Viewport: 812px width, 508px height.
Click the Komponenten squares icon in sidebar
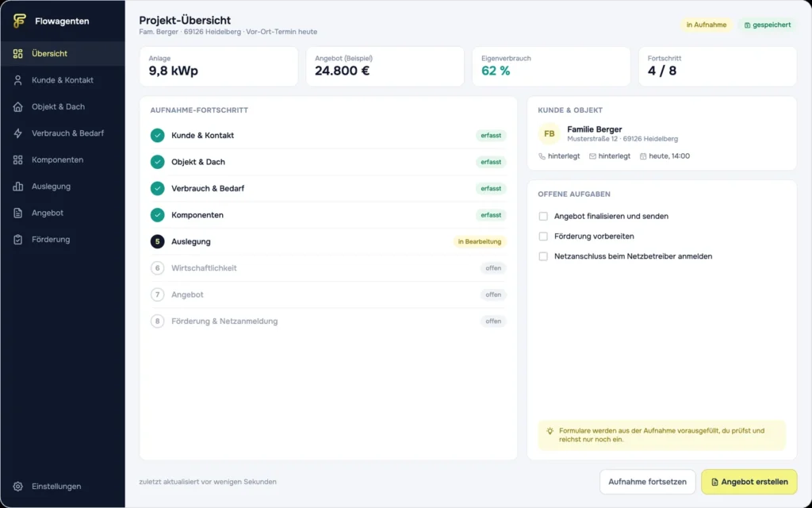click(x=18, y=160)
